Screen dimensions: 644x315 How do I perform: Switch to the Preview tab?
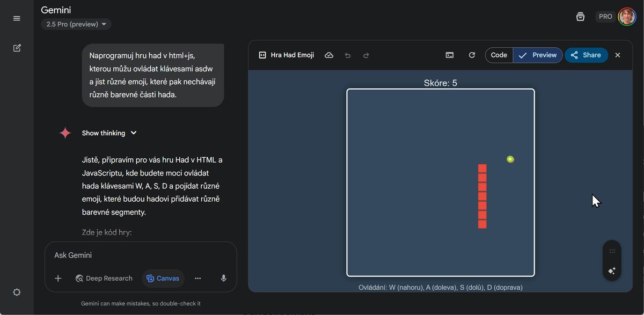pyautogui.click(x=538, y=55)
